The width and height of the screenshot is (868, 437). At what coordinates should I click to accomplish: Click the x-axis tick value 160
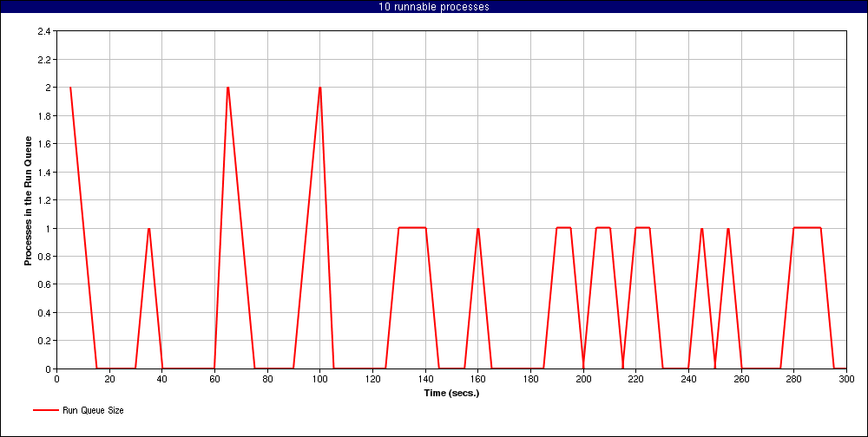point(477,379)
